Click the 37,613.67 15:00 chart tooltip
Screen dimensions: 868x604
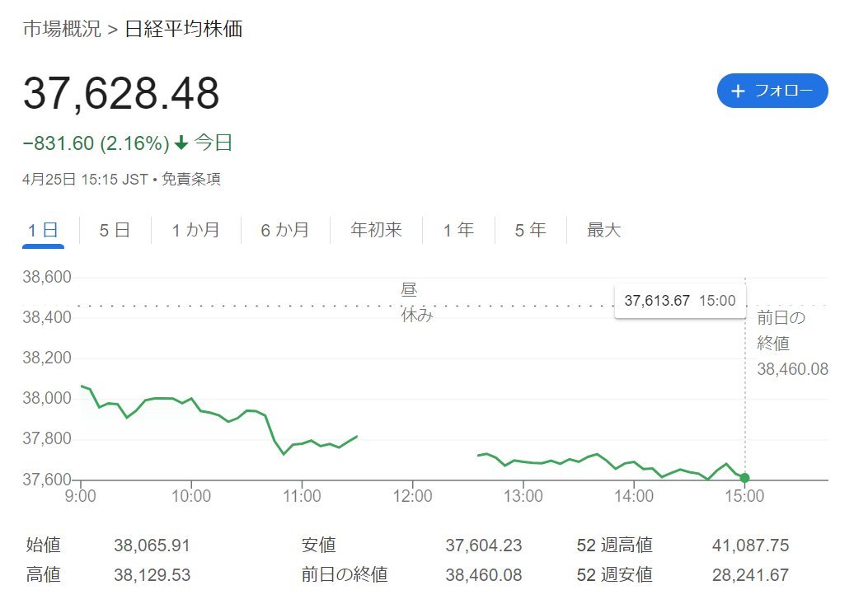(680, 301)
